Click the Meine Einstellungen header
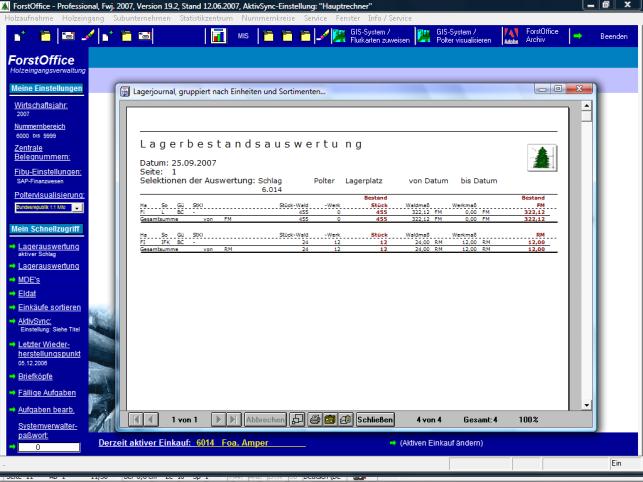Viewport: 643px width, 482px height. pos(47,88)
